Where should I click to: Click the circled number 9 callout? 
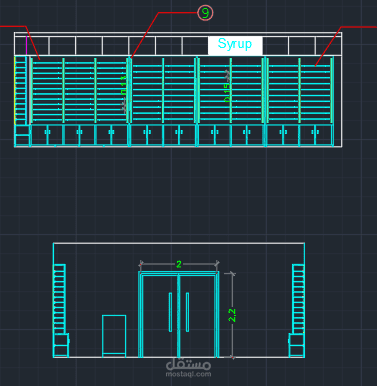[205, 13]
